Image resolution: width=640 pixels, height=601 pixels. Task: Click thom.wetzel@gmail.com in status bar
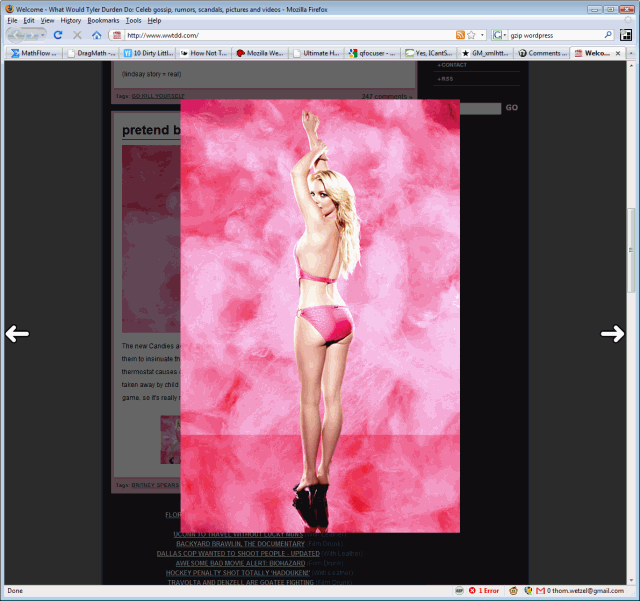[588, 590]
